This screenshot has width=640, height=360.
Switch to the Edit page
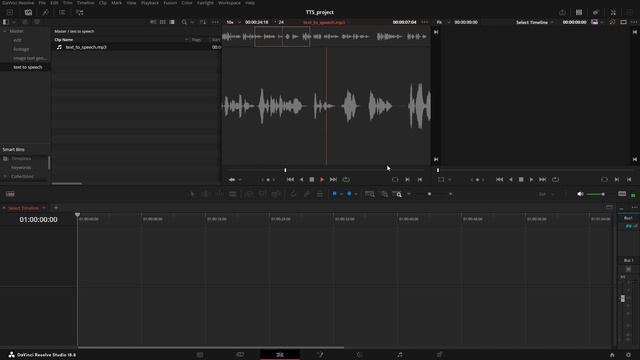pos(280,355)
